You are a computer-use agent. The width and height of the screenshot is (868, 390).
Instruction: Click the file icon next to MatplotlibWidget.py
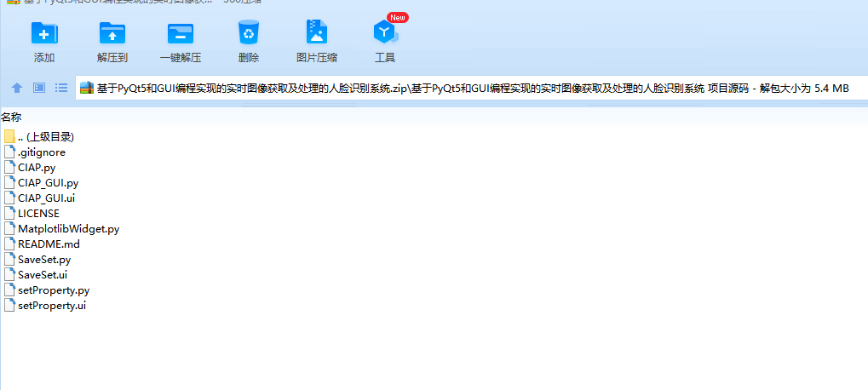click(x=9, y=228)
